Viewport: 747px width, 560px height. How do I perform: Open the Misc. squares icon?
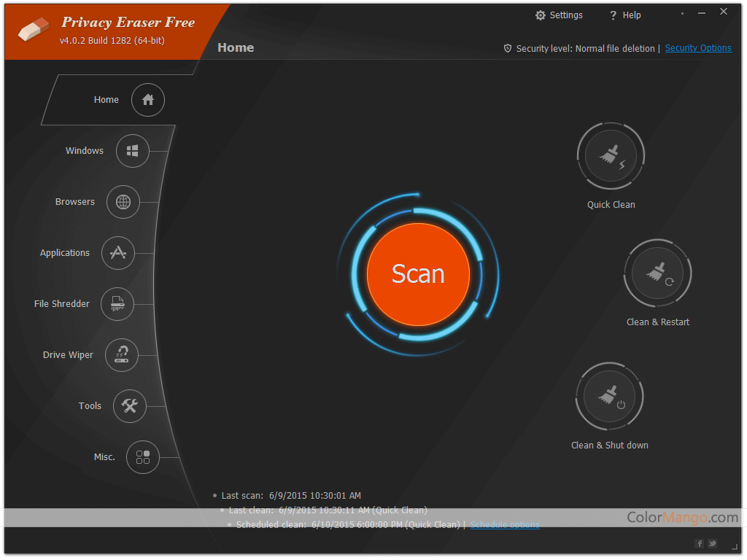click(x=143, y=457)
